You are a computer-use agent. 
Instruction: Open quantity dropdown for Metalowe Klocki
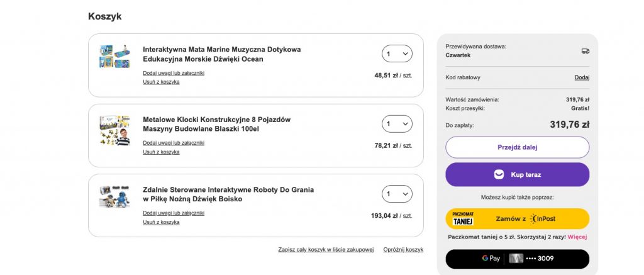pos(397,124)
